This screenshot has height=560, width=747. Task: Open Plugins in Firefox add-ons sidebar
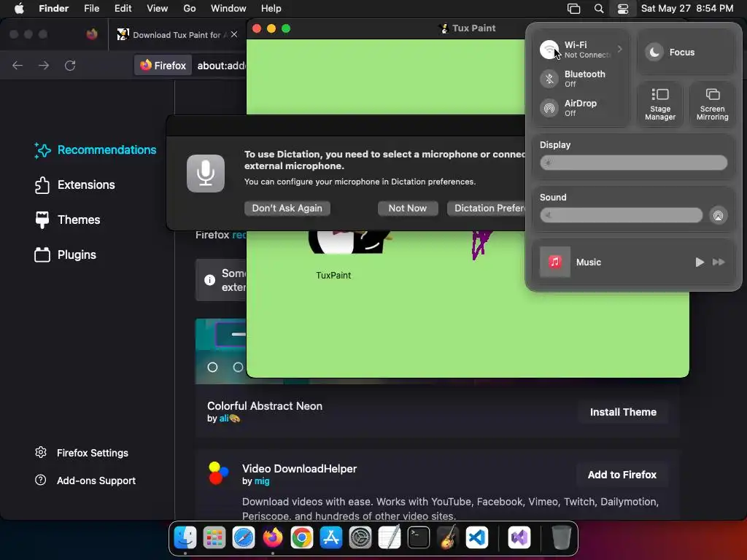(65, 254)
